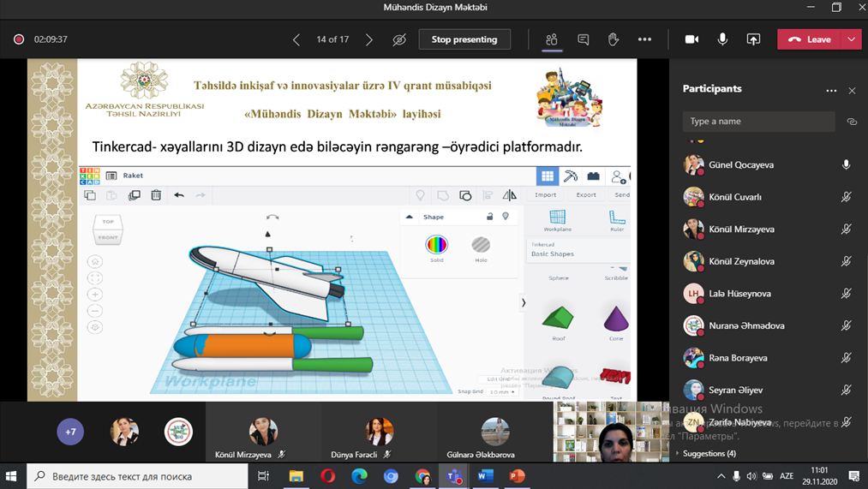This screenshot has width=868, height=489.
Task: Click muted mic icon beside Lalə Hüseynova
Action: pos(846,294)
